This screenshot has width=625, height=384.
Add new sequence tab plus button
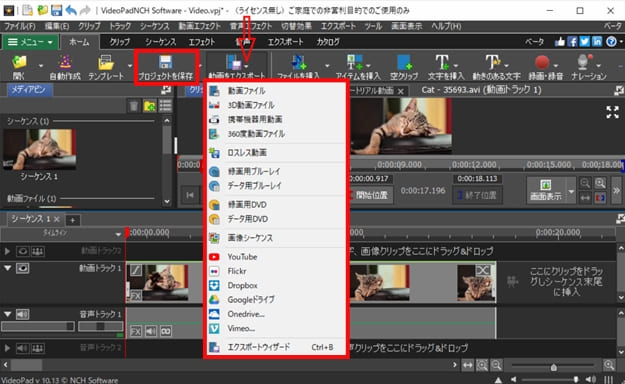click(x=73, y=220)
